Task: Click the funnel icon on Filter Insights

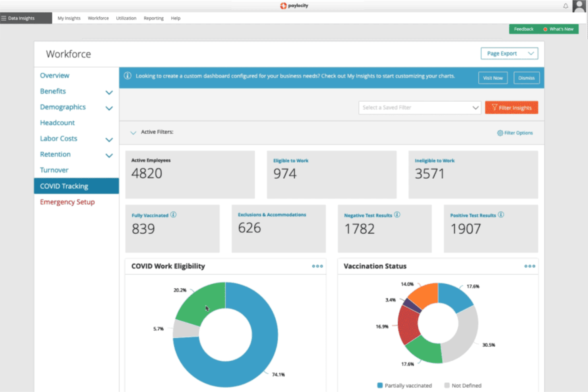Action: (x=494, y=107)
